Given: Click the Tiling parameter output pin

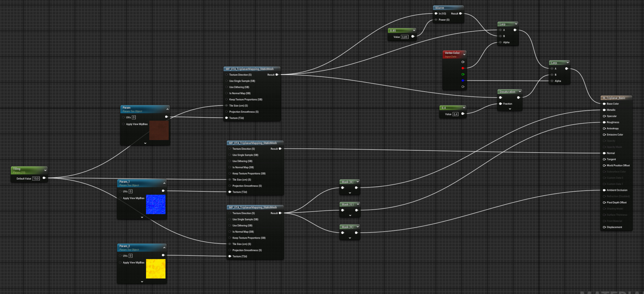Looking at the screenshot, I should point(44,178).
